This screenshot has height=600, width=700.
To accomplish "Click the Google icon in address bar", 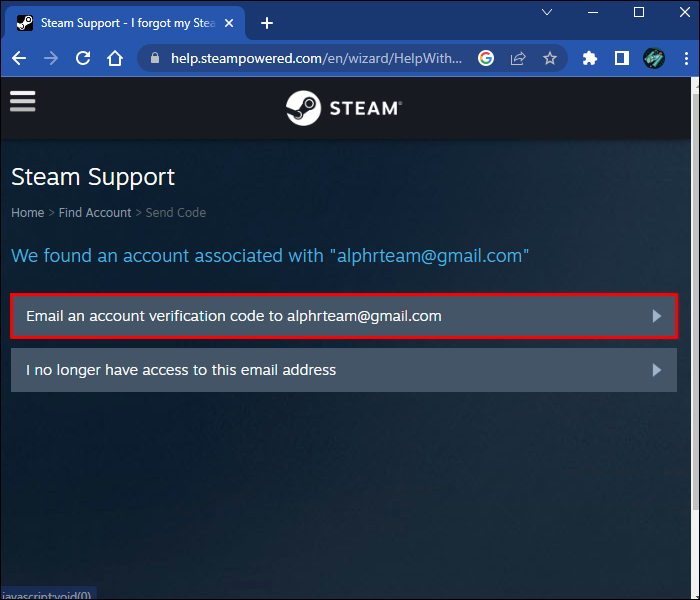I will [x=486, y=58].
